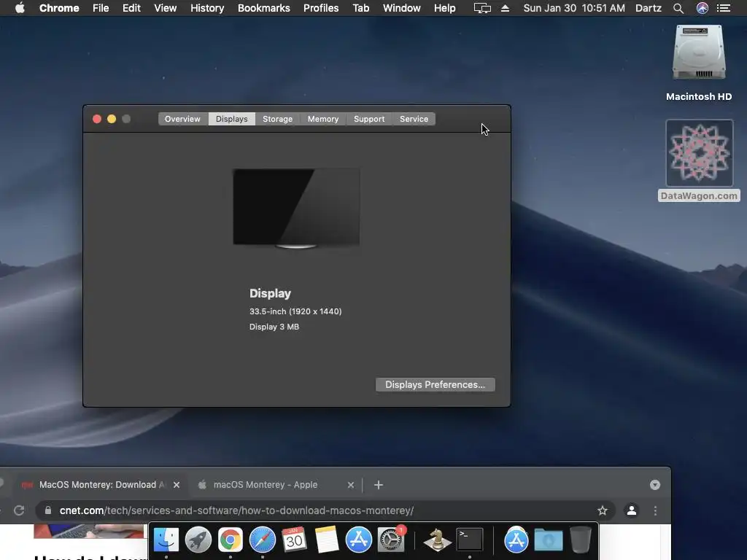Open the Service tab
747x560 pixels.
[x=414, y=119]
